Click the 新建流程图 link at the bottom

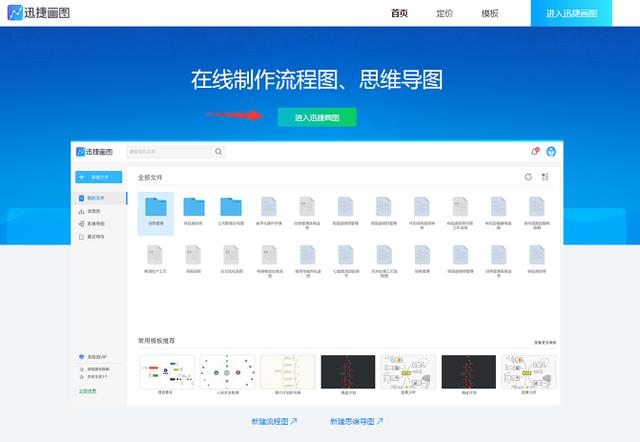pyautogui.click(x=274, y=421)
